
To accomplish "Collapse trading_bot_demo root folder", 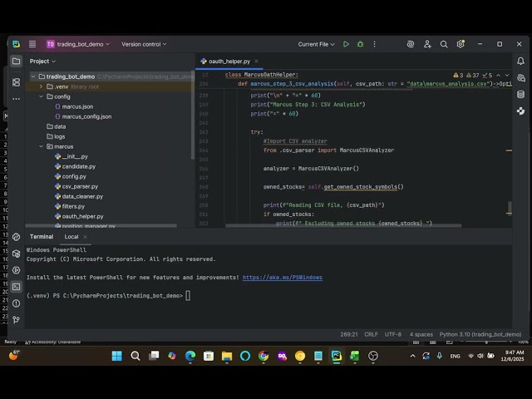I will point(33,76).
